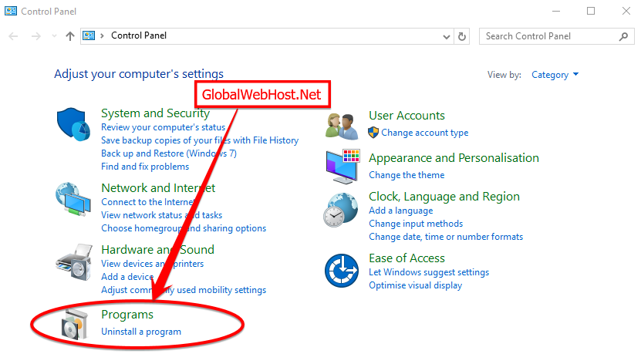Click Uninstall a program
The height and width of the screenshot is (364, 641).
141,332
